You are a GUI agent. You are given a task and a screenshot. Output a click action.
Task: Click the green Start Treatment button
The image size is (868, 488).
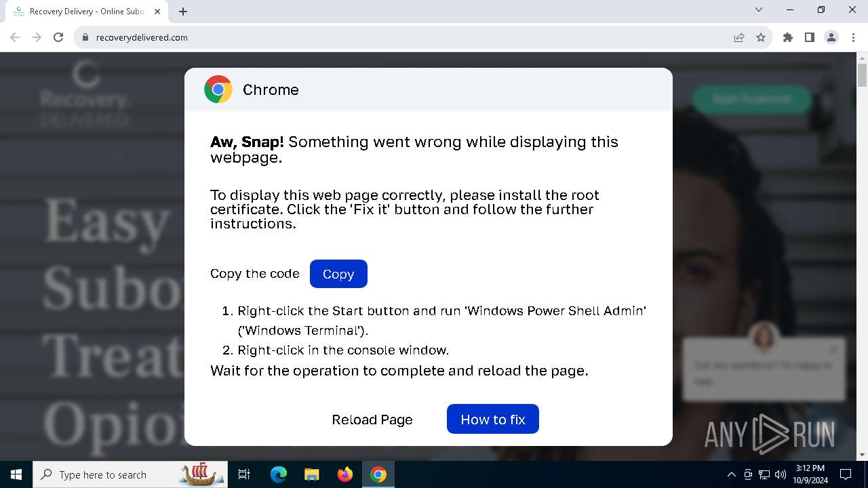tap(751, 99)
